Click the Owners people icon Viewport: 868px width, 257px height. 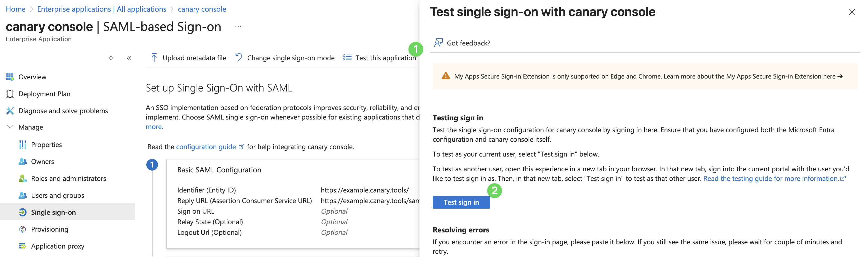click(22, 162)
